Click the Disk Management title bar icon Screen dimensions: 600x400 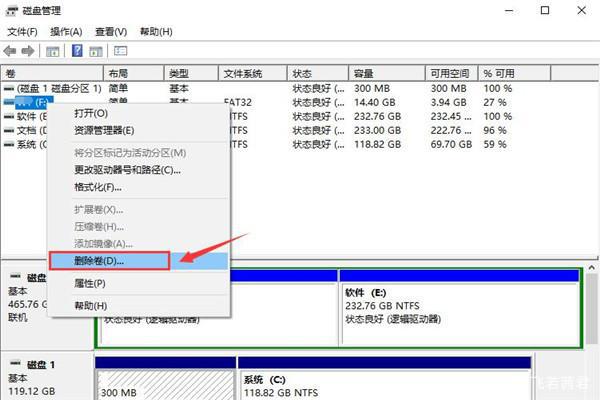(x=11, y=10)
